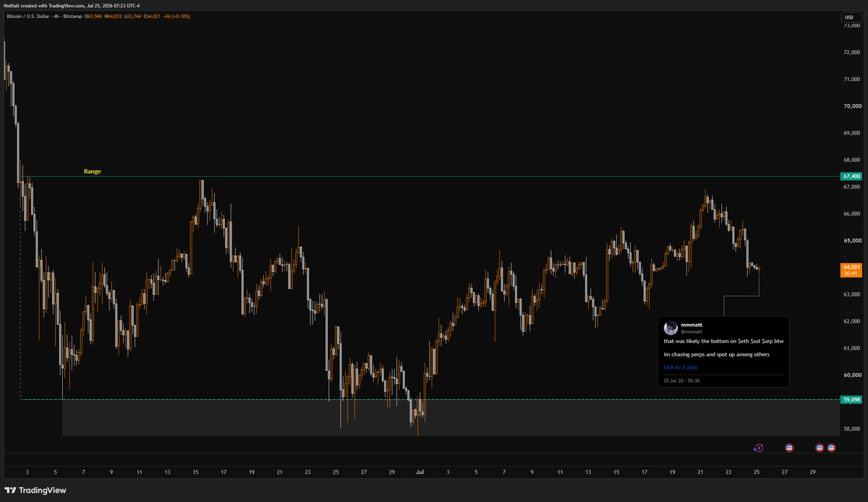Select the 67,400 price label
This screenshot has width=868, height=502.
(851, 176)
